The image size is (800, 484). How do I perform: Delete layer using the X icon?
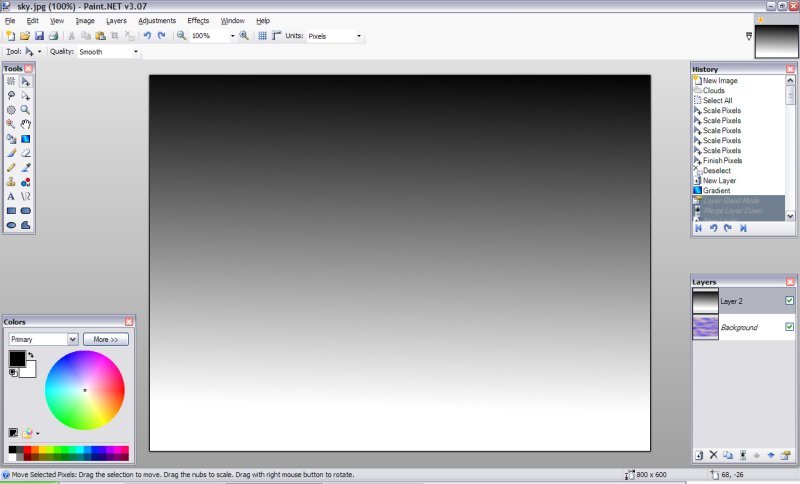click(713, 455)
